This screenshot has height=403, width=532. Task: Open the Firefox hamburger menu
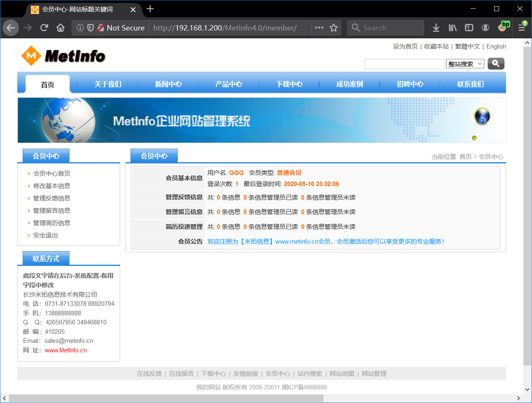click(x=522, y=28)
